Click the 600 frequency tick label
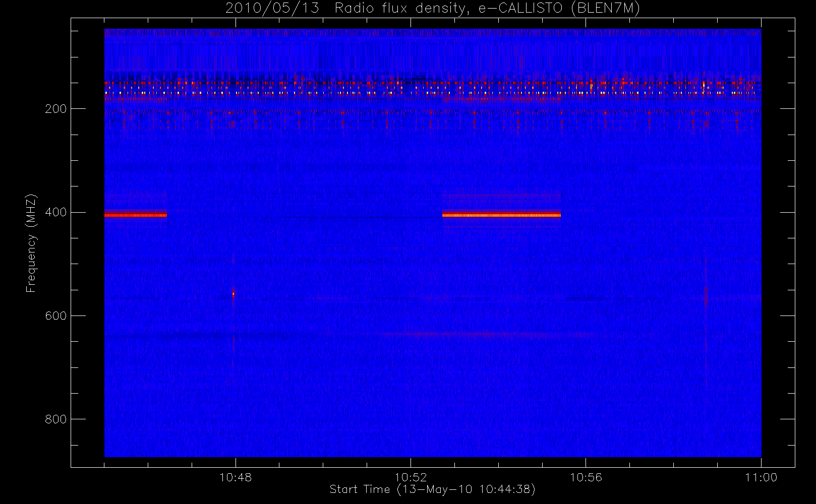The height and width of the screenshot is (504, 816). 55,316
